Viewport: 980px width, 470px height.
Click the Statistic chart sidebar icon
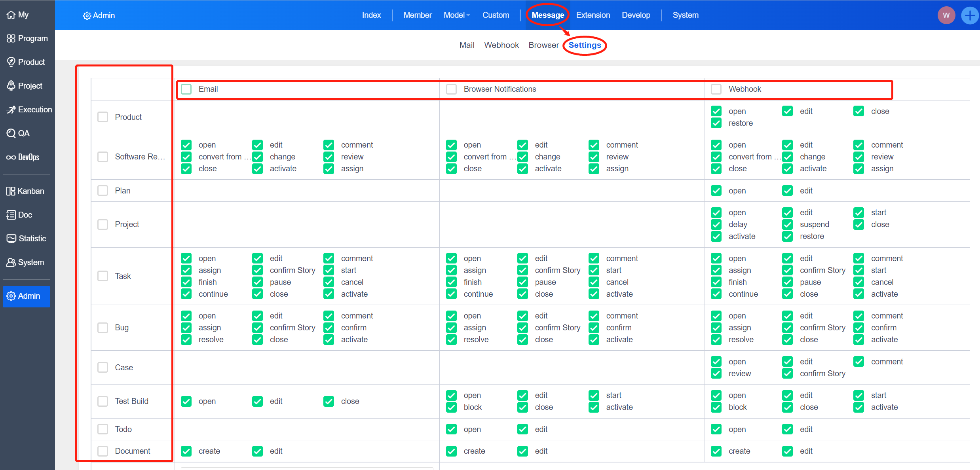(11, 239)
